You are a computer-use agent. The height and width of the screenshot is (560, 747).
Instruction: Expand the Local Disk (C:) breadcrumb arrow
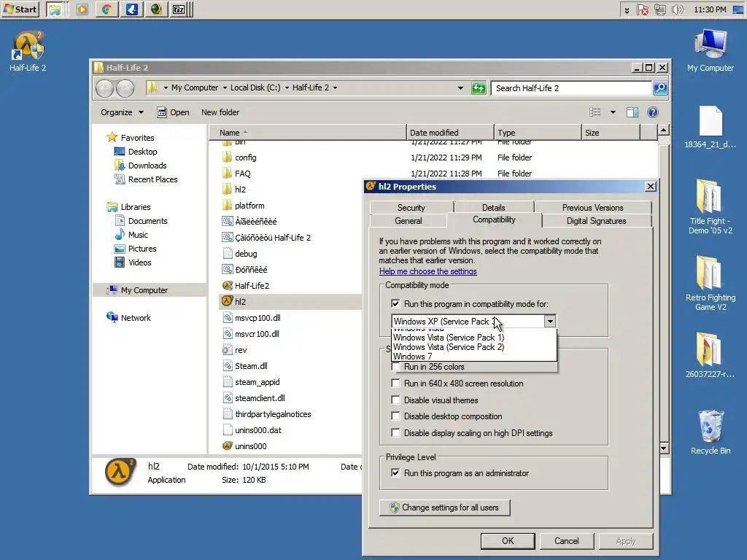pyautogui.click(x=287, y=87)
